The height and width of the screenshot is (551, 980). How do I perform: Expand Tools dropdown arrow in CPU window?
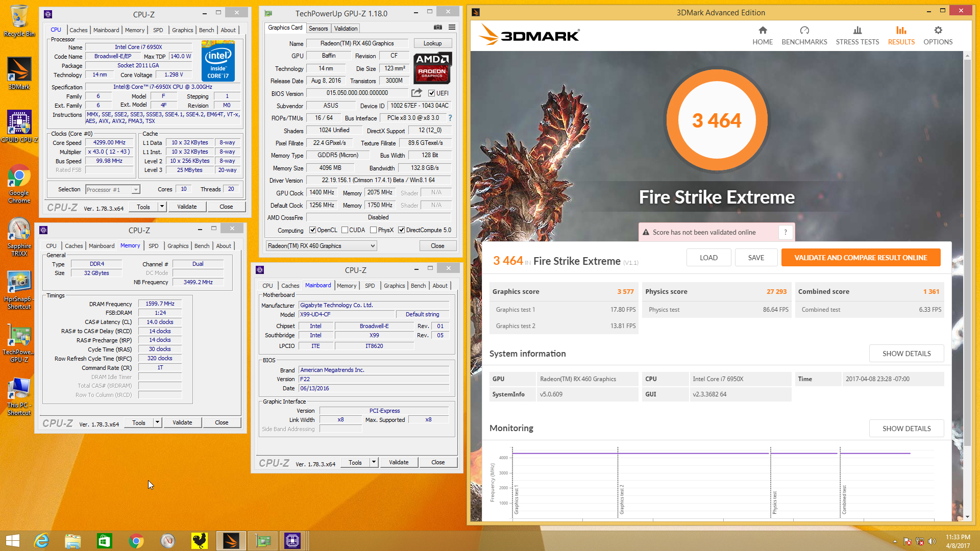pos(162,207)
